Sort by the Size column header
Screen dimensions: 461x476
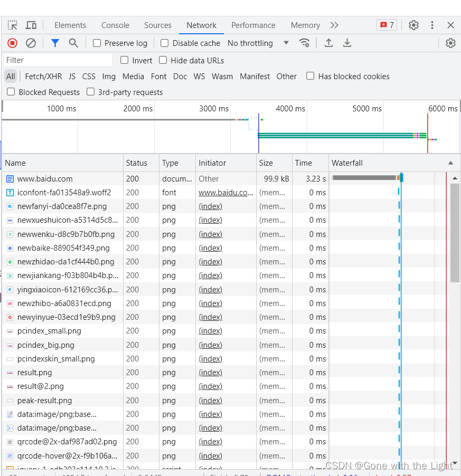(274, 163)
